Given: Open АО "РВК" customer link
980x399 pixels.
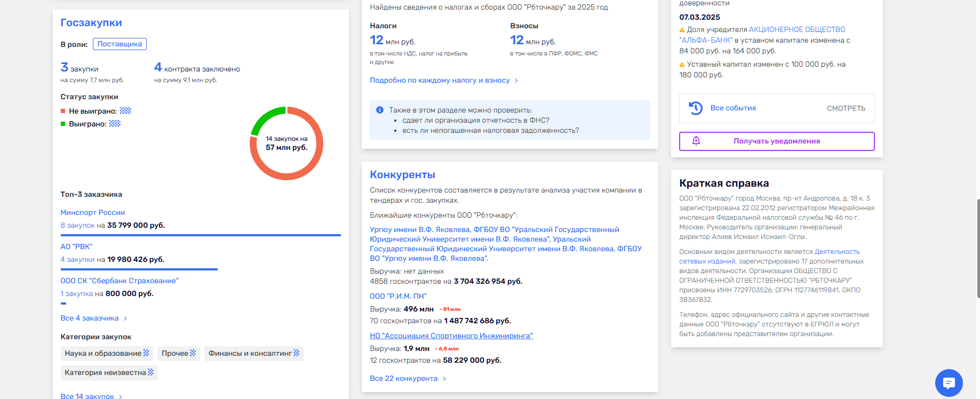Looking at the screenshot, I should coord(76,246).
